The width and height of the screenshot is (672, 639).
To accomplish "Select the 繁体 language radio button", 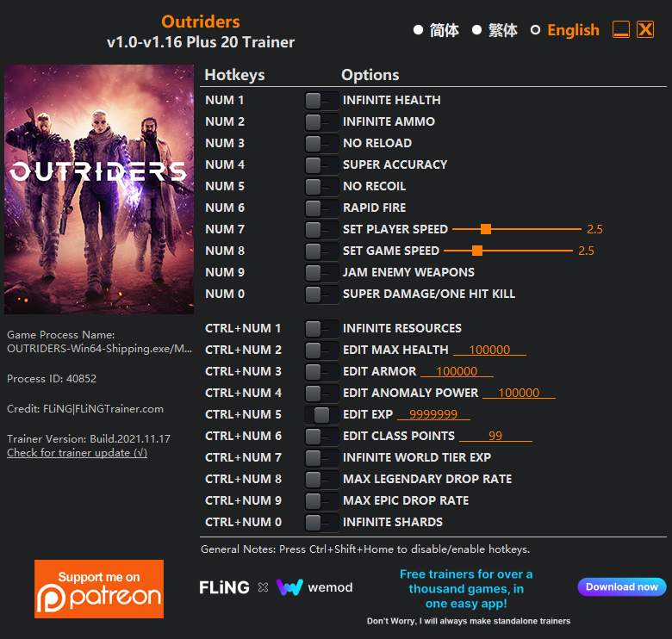I will pos(476,30).
